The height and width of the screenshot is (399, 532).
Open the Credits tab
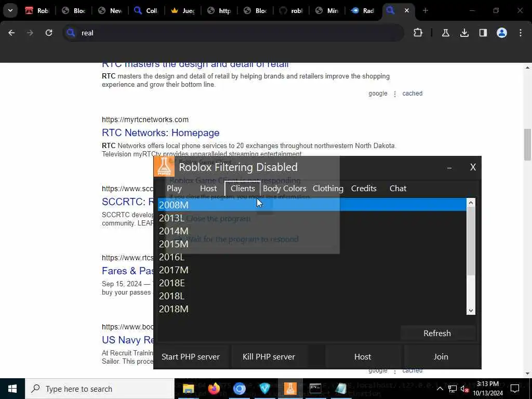click(364, 188)
